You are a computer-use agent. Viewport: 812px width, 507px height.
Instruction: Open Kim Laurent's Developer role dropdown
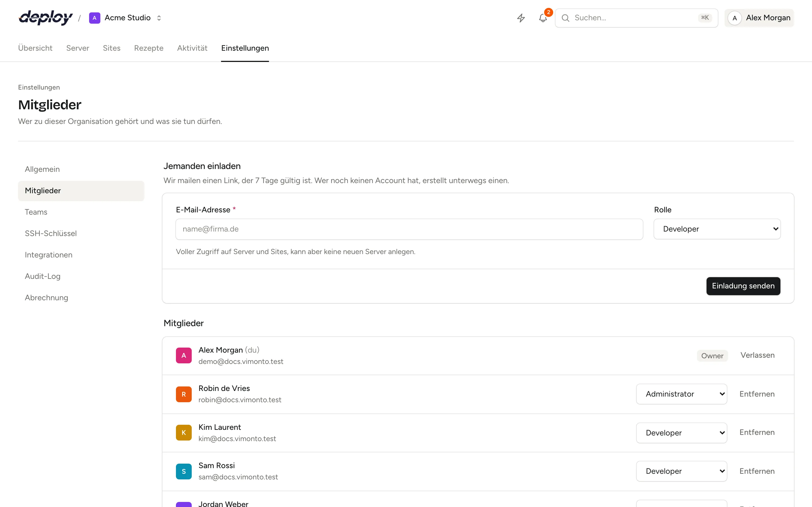tap(681, 433)
